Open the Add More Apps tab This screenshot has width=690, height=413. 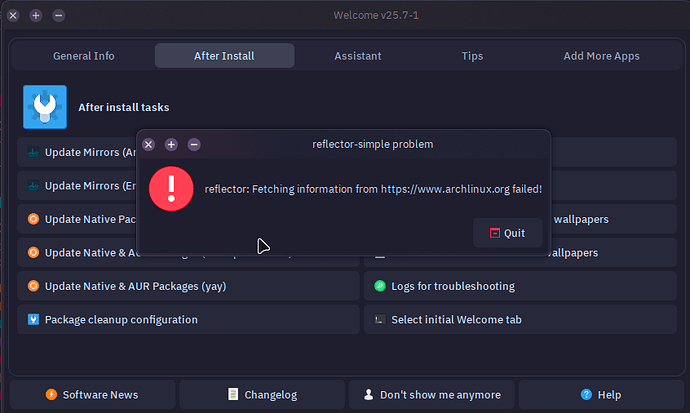pos(601,56)
